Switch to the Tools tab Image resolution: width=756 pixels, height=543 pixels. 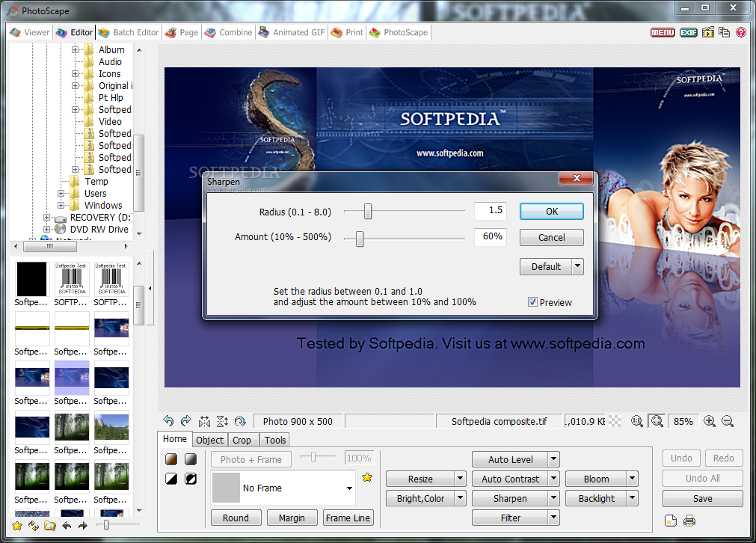(275, 440)
